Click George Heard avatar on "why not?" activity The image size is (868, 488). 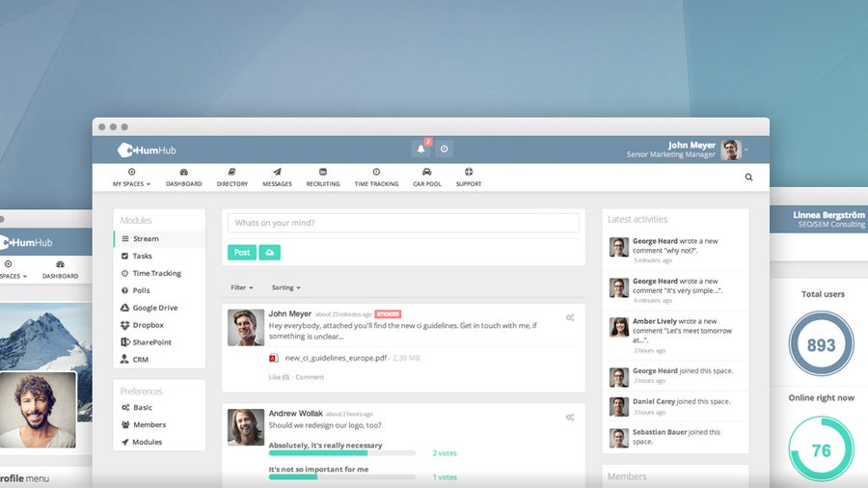(x=619, y=247)
